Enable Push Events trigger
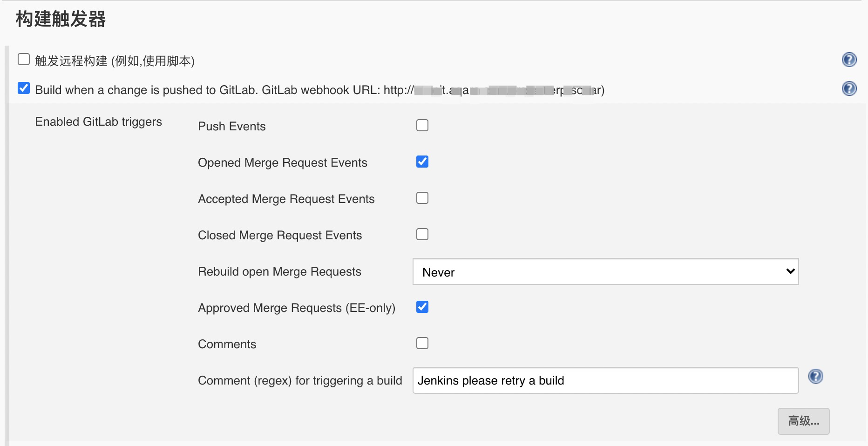This screenshot has height=446, width=868. click(422, 125)
